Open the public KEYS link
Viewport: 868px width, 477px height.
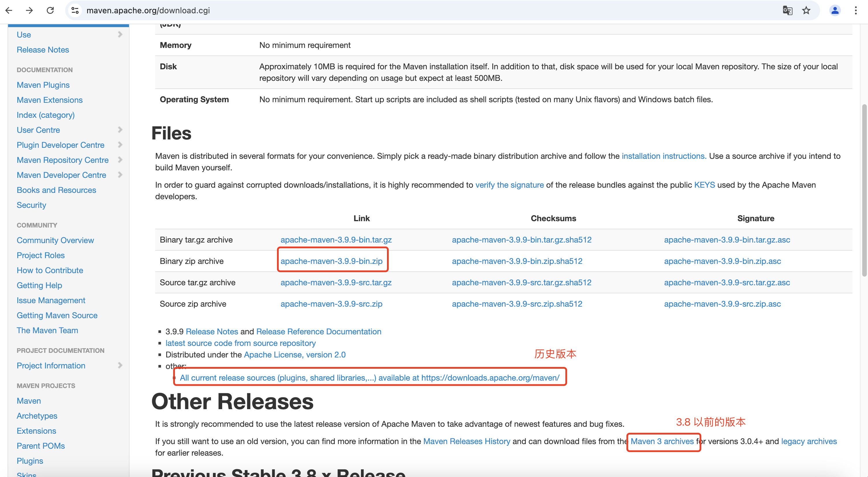coord(704,185)
